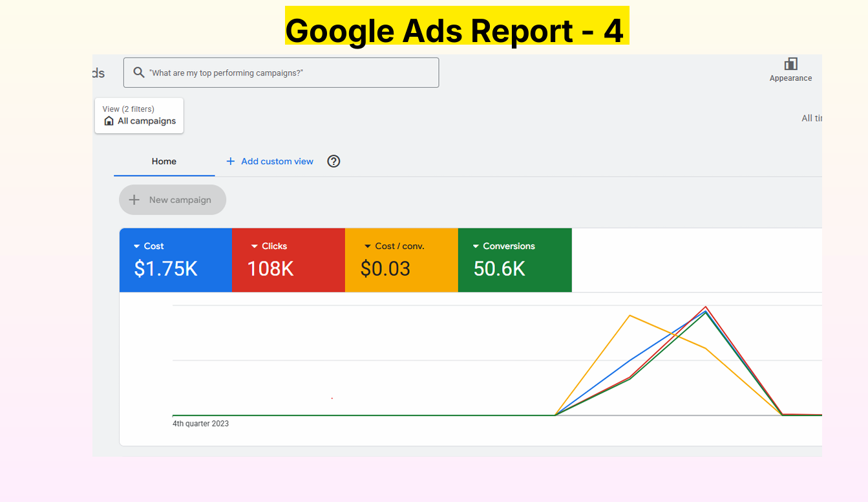Click the 108K clicks value
Image resolution: width=868 pixels, height=502 pixels.
(x=270, y=268)
